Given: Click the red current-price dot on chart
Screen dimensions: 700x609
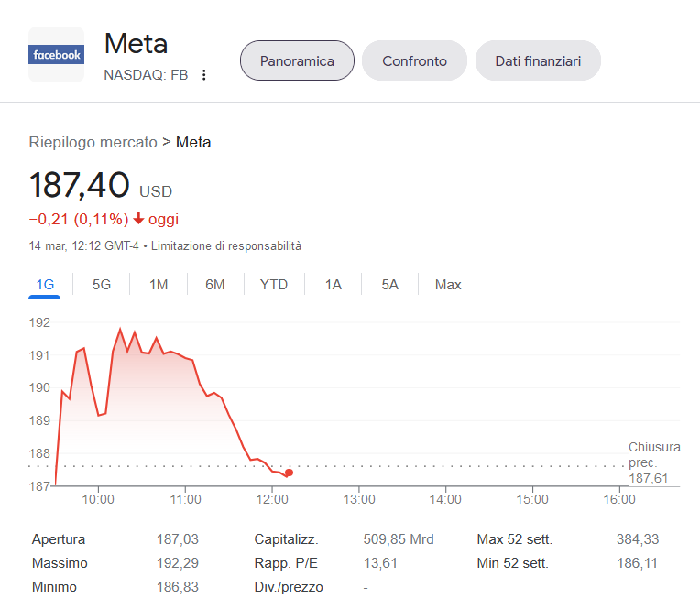Looking at the screenshot, I should [x=290, y=473].
